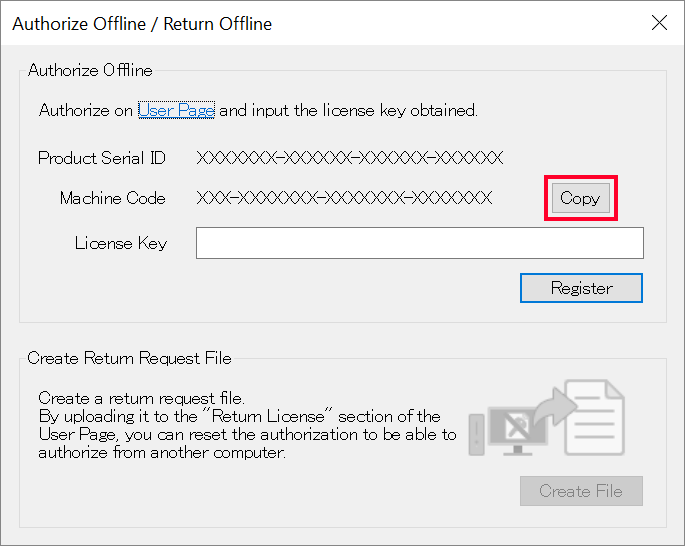Click the Machine Code label
The height and width of the screenshot is (546, 685).
112,198
